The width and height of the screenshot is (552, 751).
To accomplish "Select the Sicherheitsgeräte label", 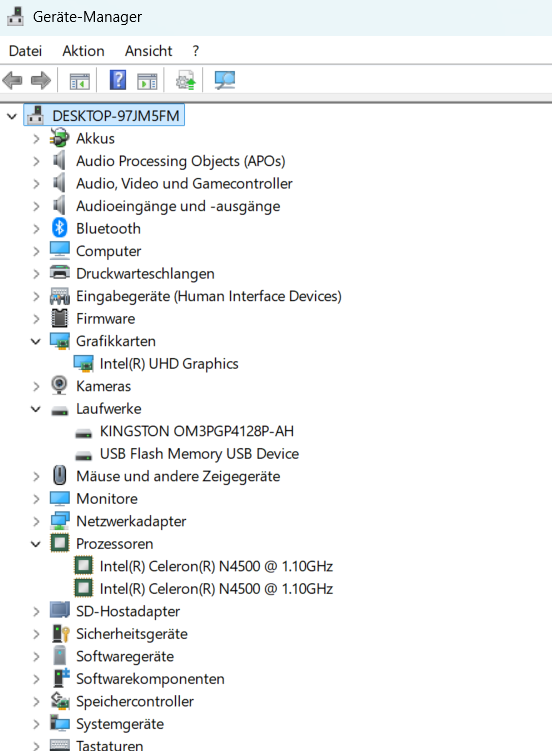I will (x=132, y=634).
